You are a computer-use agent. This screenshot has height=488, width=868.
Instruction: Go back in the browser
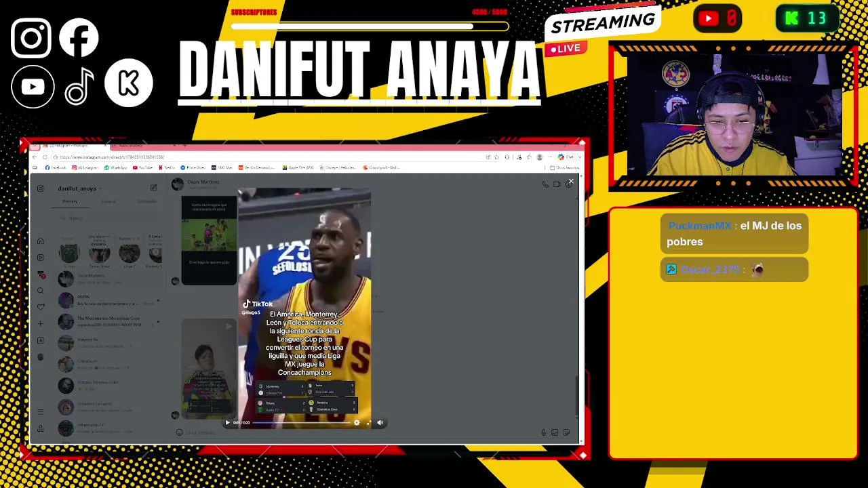(35, 157)
